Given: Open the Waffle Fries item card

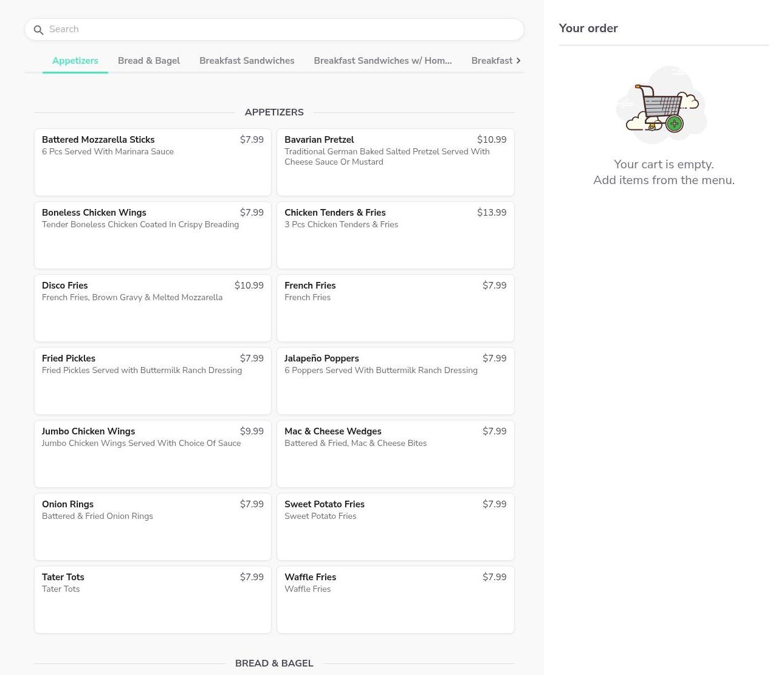Looking at the screenshot, I should pos(395,599).
